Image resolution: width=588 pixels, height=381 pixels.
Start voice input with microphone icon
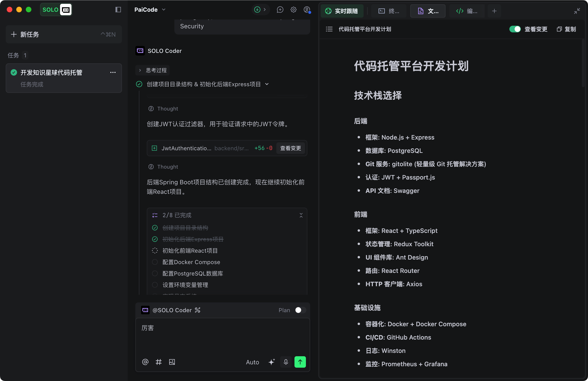(286, 362)
